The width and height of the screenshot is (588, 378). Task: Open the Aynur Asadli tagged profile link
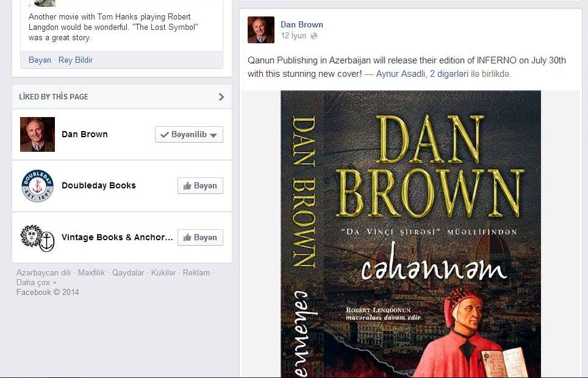400,74
